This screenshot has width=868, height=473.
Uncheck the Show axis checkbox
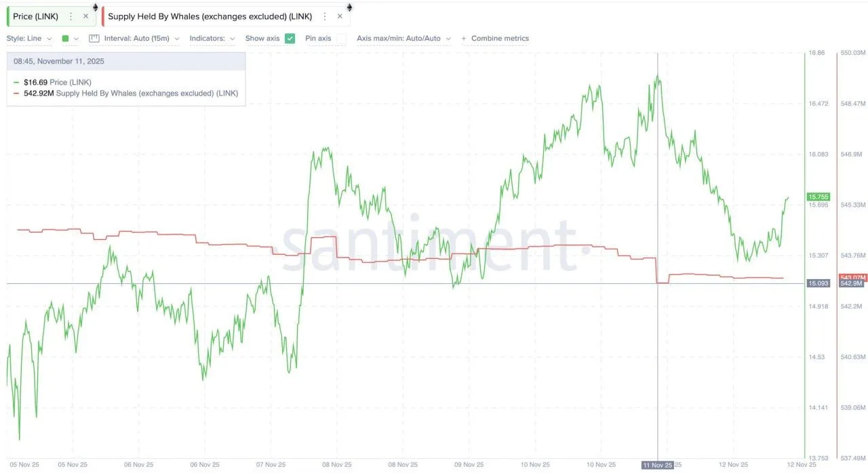[290, 39]
